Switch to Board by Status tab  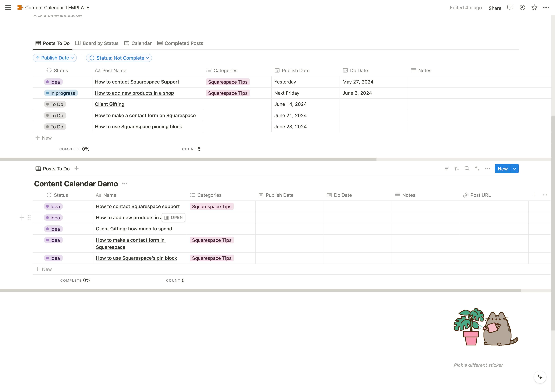click(97, 43)
